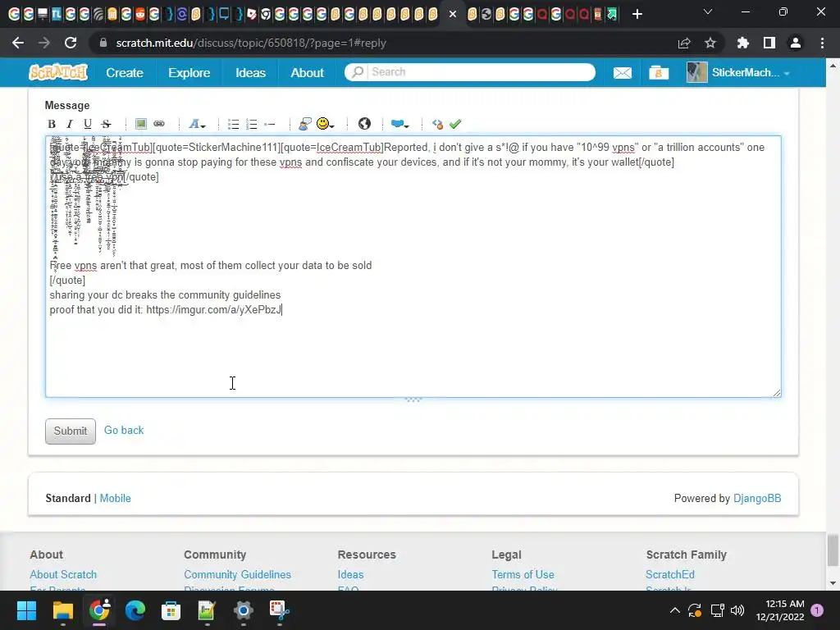This screenshot has height=630, width=840.
Task: Click the Scratch logo
Action: (x=58, y=72)
